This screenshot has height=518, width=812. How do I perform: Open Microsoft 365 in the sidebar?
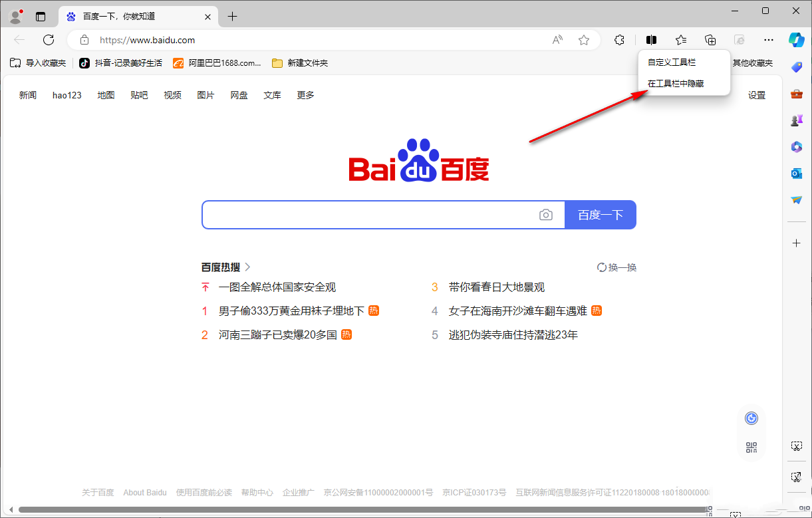click(x=797, y=147)
